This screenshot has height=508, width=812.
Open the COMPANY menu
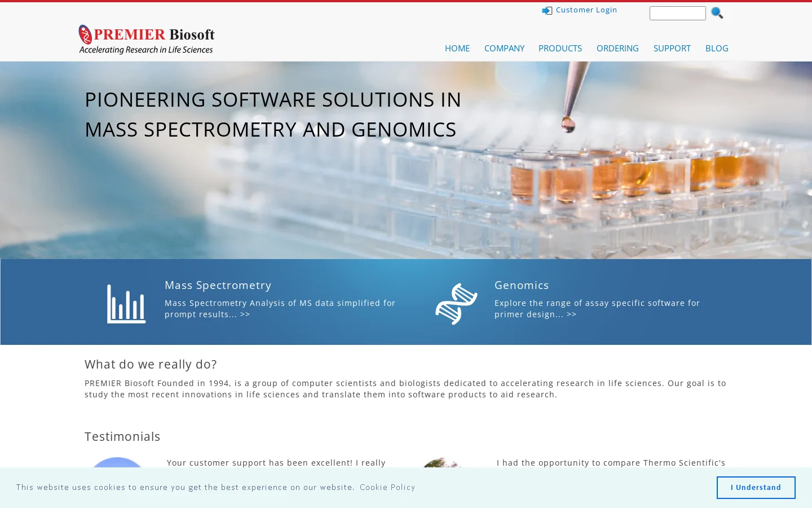click(x=504, y=49)
